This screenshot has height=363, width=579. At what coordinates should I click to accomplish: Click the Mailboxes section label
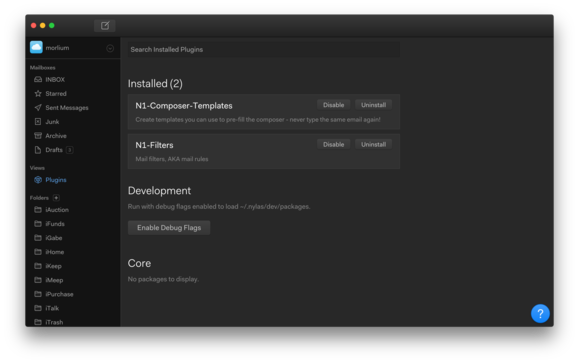coord(42,68)
